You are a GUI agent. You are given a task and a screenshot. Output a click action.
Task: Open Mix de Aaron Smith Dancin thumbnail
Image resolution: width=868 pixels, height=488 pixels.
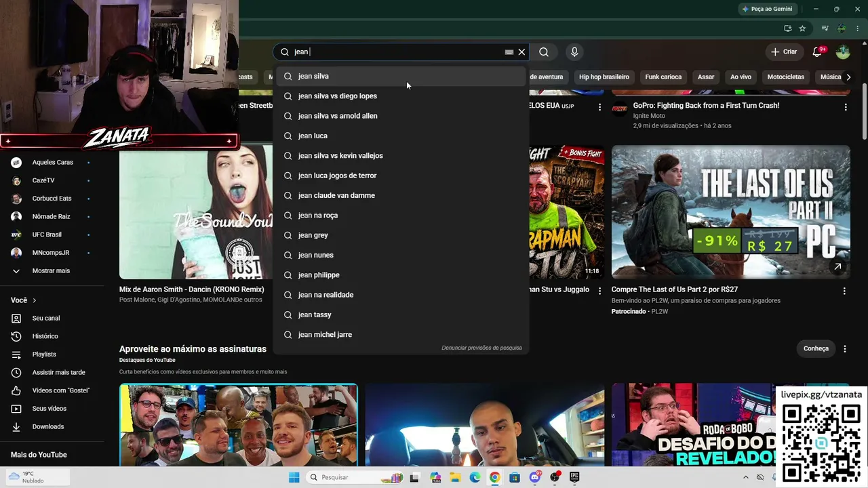(196, 212)
